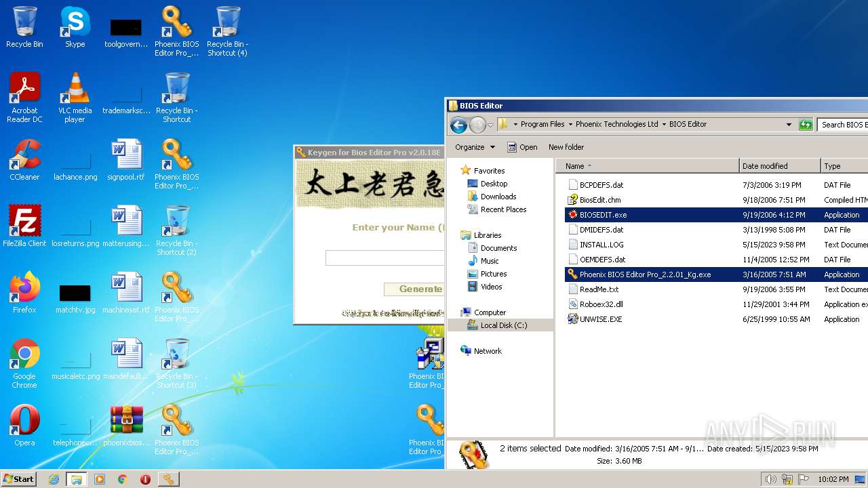The height and width of the screenshot is (488, 868).
Task: Click Internet Explorer taskbar icon
Action: tap(54, 479)
